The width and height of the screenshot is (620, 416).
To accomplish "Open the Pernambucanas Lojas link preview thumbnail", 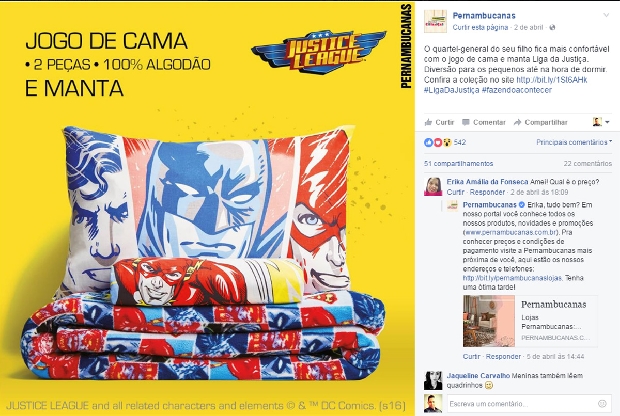I will [x=489, y=321].
